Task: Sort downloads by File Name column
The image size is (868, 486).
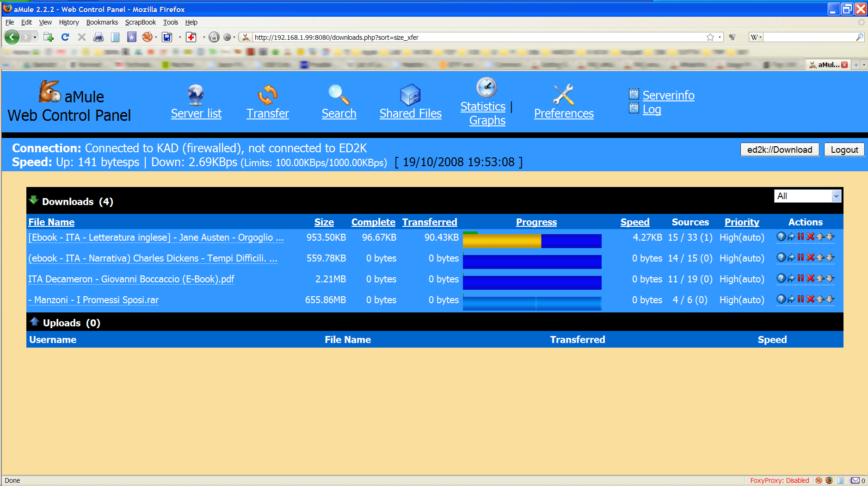Action: point(51,222)
